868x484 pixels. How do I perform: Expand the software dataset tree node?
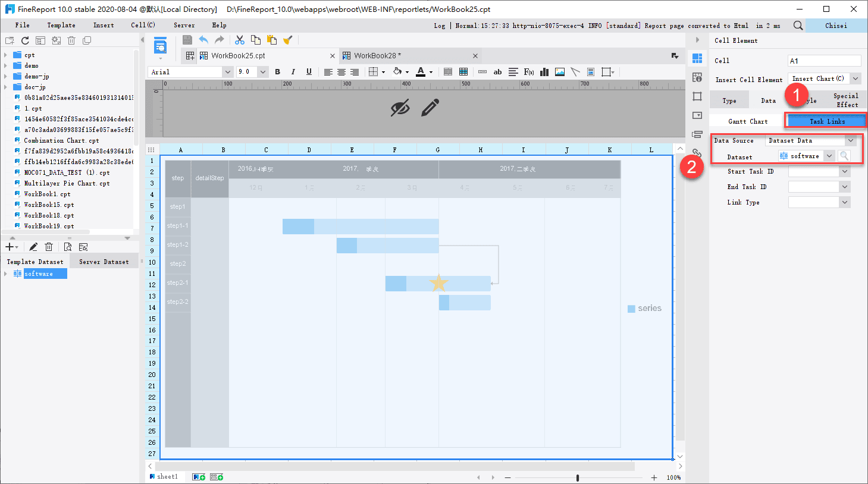pyautogui.click(x=6, y=273)
